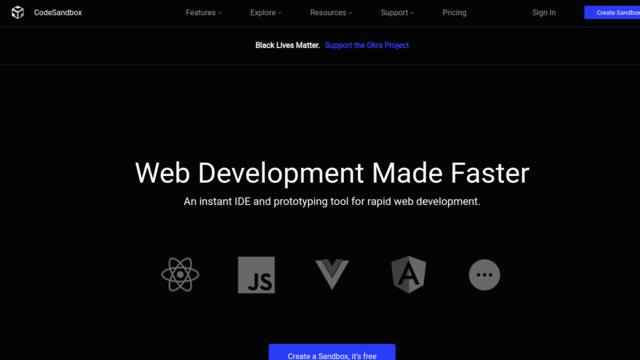This screenshot has width=640, height=360.
Task: Click the CodeSandbox brand name text
Action: [58, 13]
